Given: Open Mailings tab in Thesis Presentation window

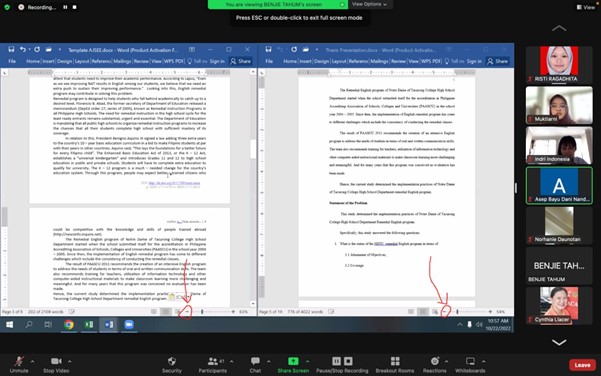Looking at the screenshot, I should [379, 61].
